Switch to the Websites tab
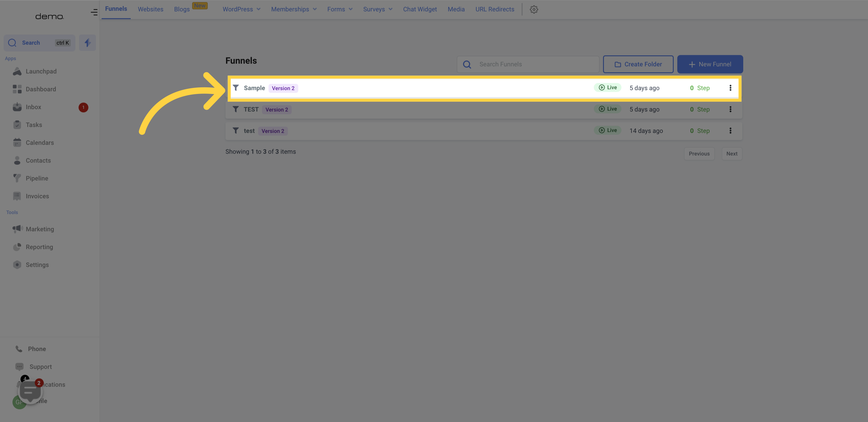 [x=150, y=10]
